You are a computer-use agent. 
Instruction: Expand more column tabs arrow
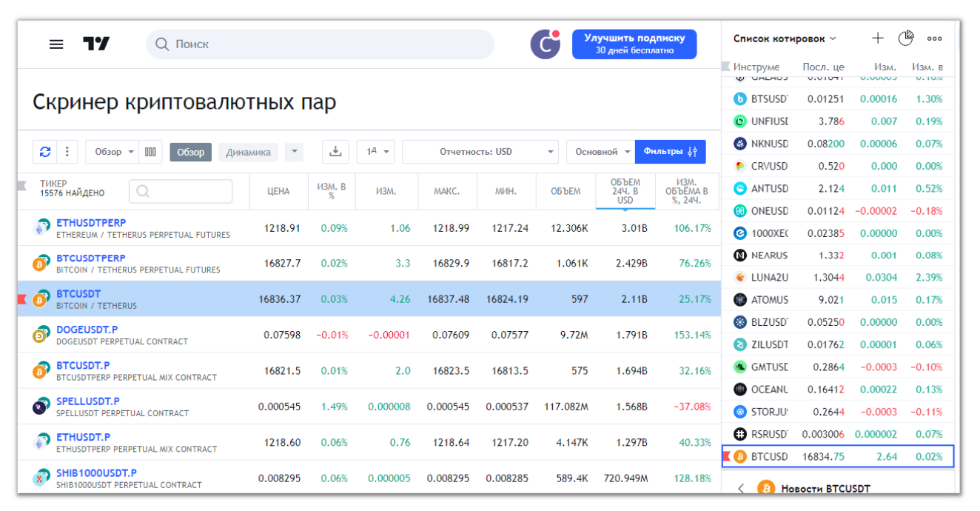click(x=294, y=152)
